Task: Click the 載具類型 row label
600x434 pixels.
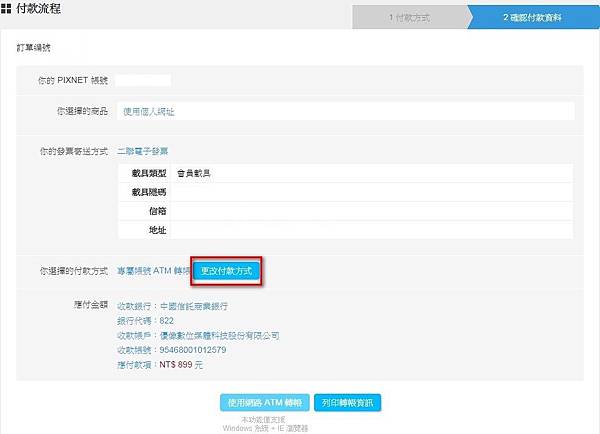Action: tap(149, 173)
